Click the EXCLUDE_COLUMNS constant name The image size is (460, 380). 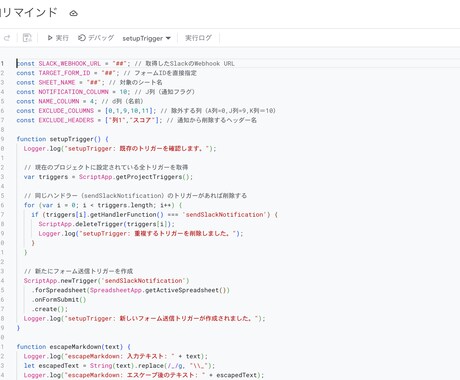point(66,111)
